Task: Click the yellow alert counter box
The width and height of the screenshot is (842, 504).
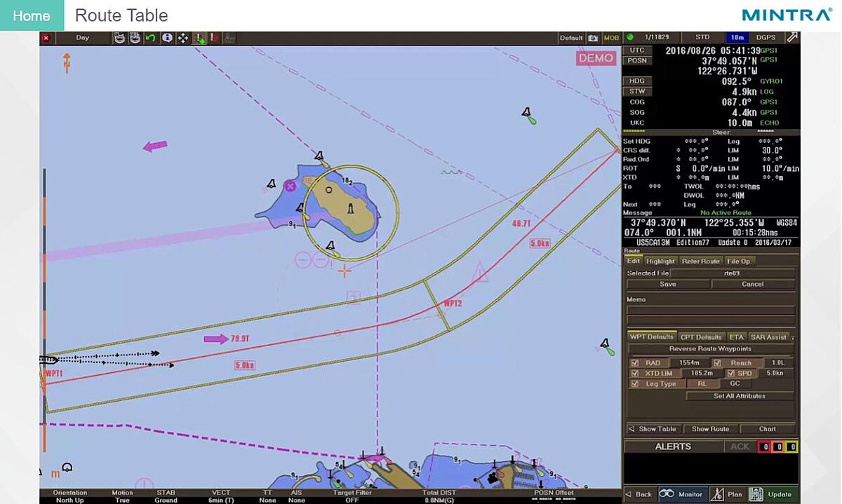Action: tap(791, 447)
